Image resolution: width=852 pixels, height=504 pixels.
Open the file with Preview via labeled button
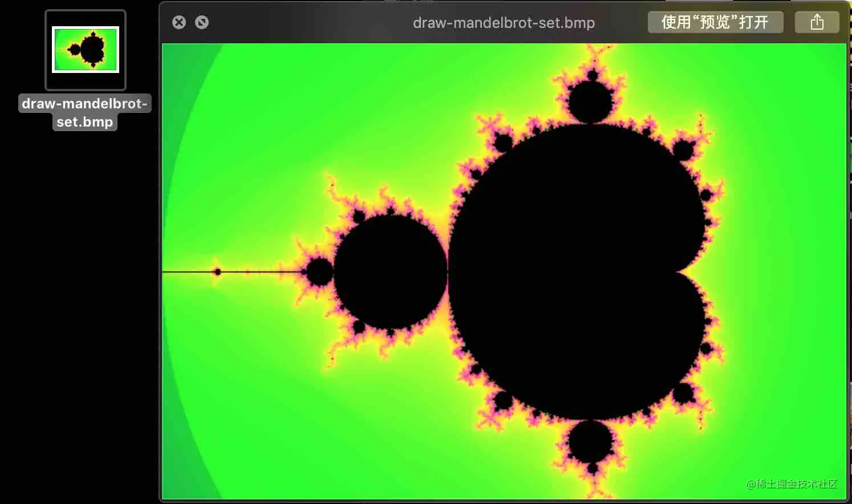(x=716, y=22)
